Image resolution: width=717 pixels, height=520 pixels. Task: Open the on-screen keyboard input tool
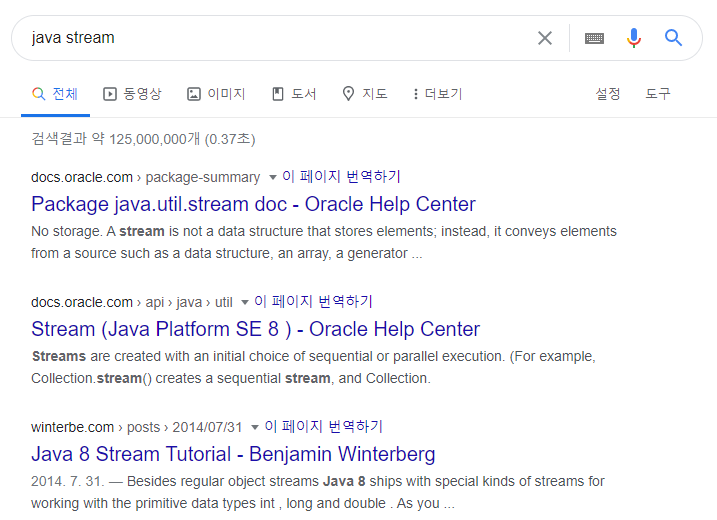coord(594,38)
